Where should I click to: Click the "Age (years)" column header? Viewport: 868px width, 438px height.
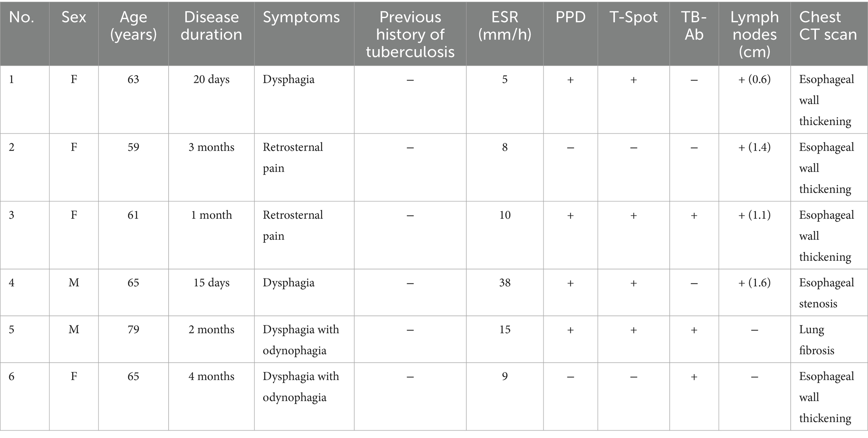pyautogui.click(x=133, y=26)
